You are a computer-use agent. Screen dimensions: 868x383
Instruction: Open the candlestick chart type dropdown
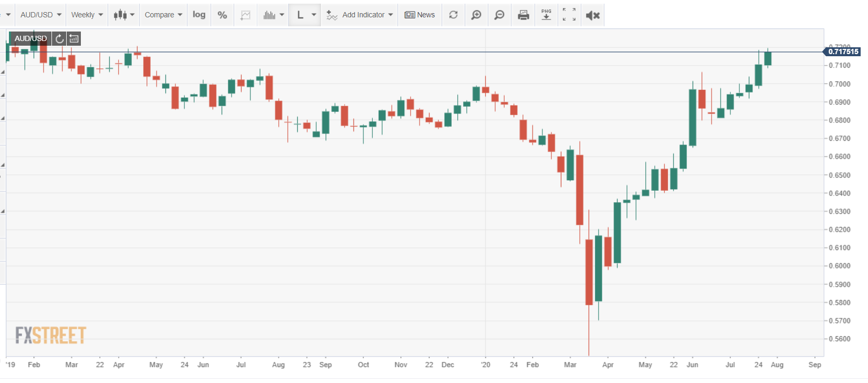pos(124,15)
